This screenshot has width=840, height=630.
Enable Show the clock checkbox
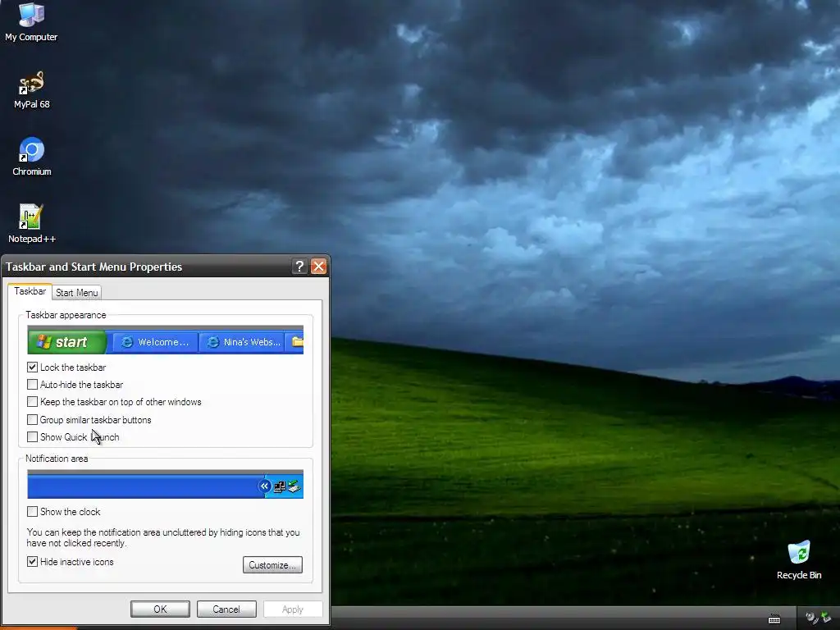pos(32,512)
